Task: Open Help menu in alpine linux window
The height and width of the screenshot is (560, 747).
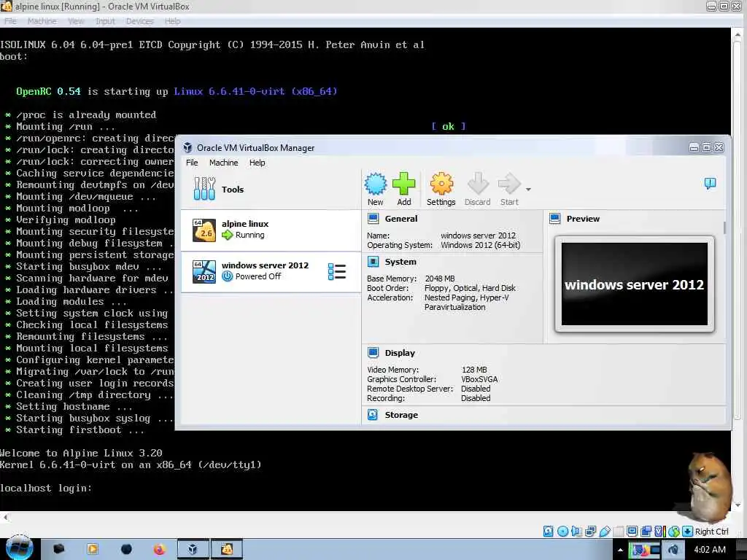Action: (x=172, y=21)
